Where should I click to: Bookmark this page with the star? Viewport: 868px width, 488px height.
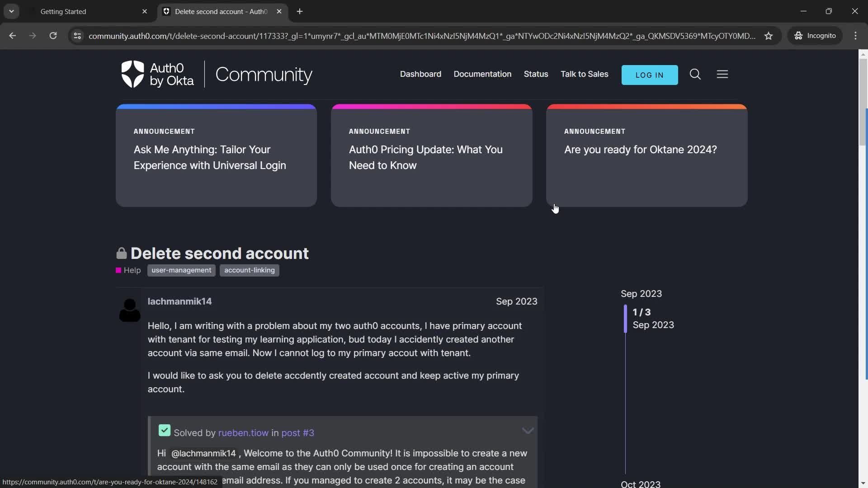coord(769,36)
